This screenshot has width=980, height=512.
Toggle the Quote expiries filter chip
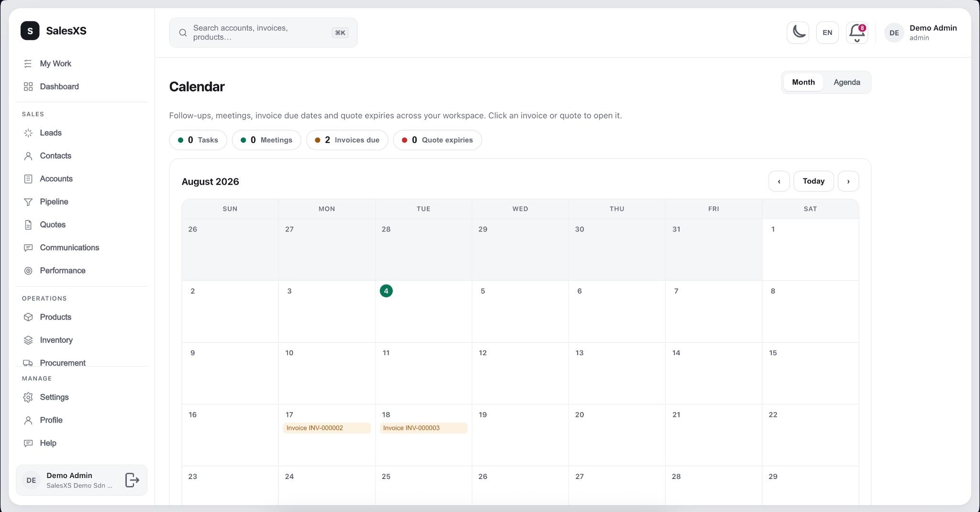click(437, 140)
